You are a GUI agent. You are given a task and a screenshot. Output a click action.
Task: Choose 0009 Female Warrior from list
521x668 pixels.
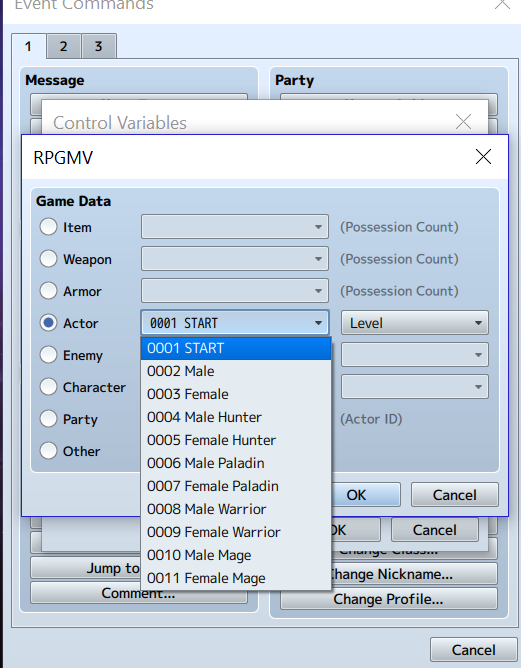coord(236,532)
